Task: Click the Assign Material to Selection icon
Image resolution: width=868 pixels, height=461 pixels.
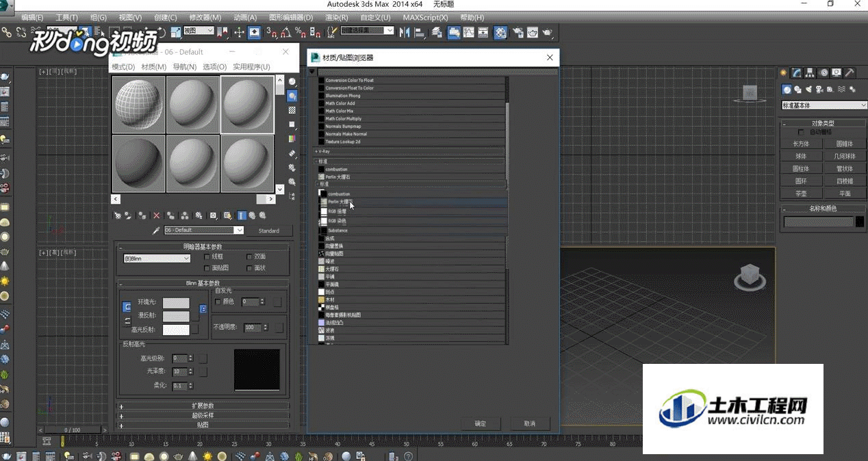Action: click(142, 215)
